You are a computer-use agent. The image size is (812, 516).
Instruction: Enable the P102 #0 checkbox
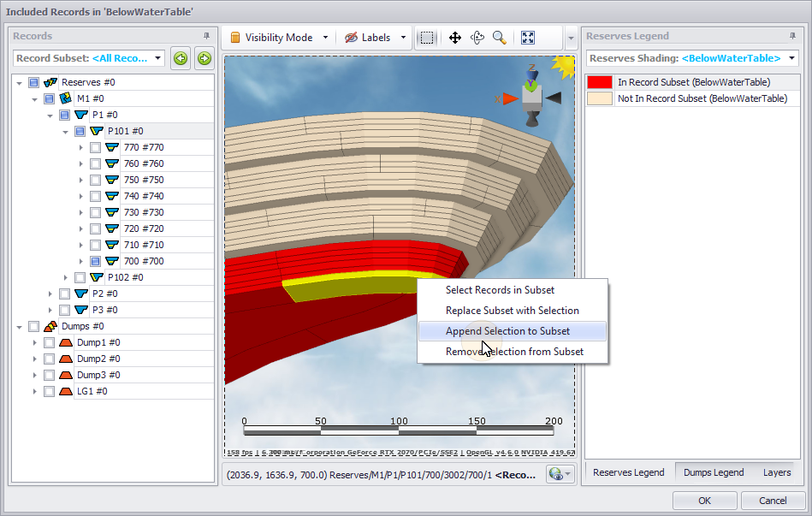coord(80,277)
